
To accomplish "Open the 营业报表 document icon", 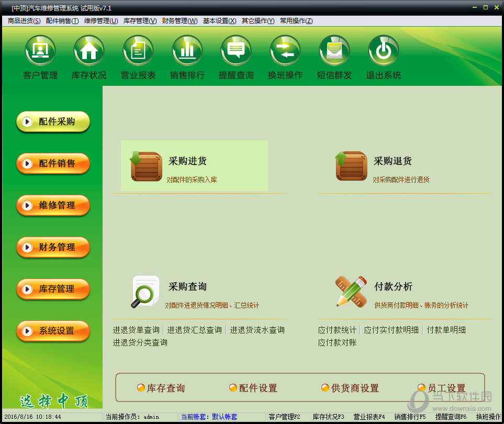I will 138,50.
